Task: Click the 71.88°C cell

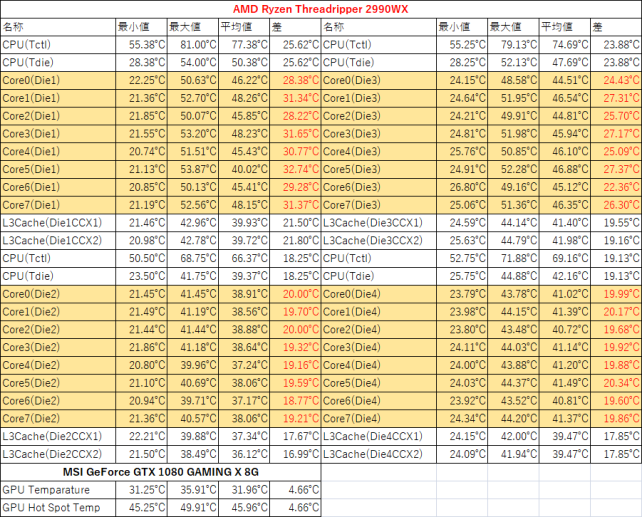Action: 513,258
